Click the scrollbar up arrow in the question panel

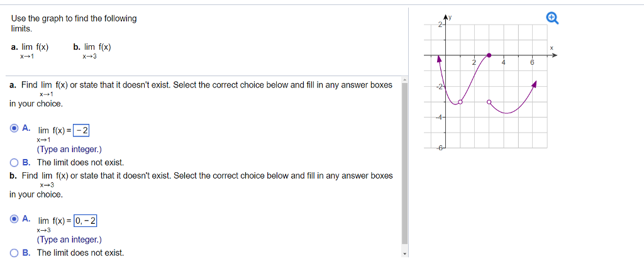click(404, 79)
